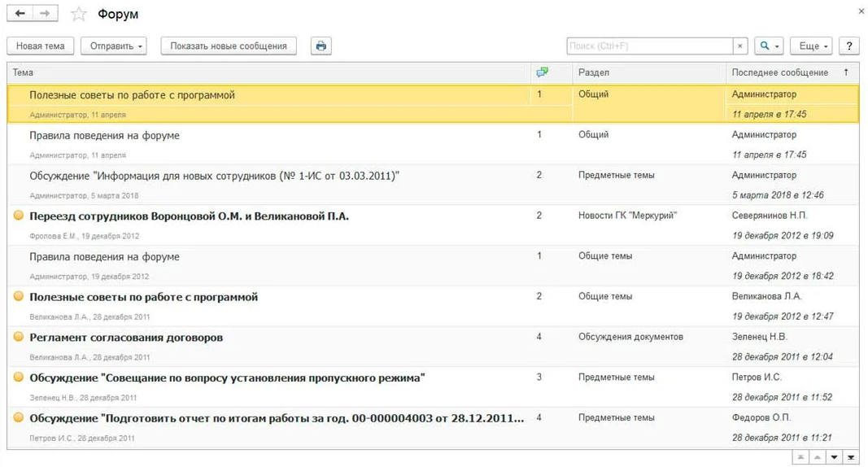The image size is (868, 467).
Task: Add Forum to favorites with star icon
Action: click(x=78, y=15)
